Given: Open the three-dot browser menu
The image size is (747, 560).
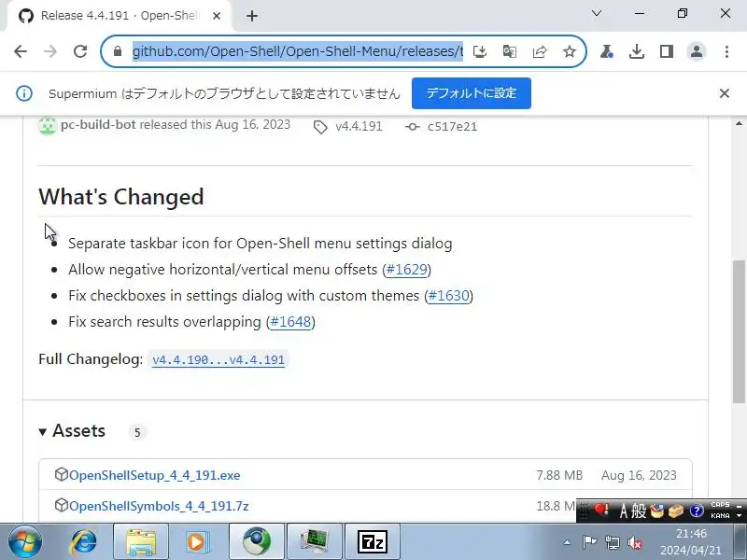Looking at the screenshot, I should coord(726,51).
